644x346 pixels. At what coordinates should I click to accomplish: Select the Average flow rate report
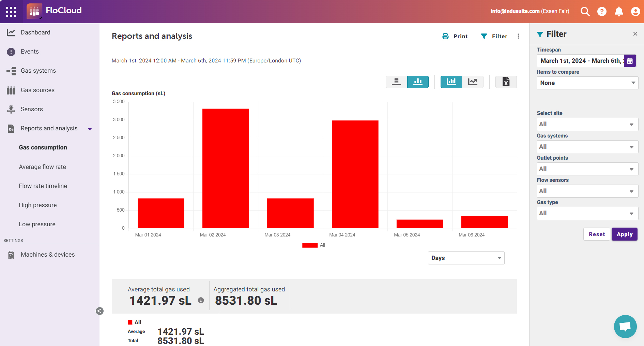click(x=42, y=167)
